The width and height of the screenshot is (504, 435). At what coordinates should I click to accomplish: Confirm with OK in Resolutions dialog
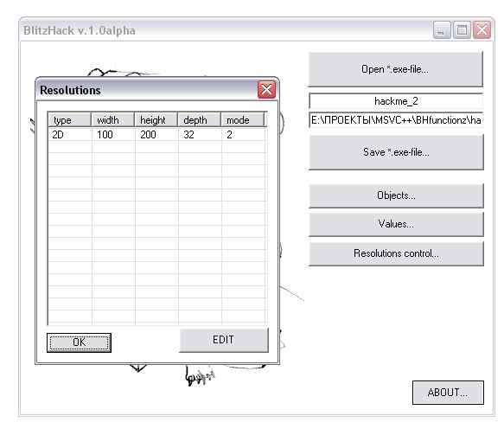pos(79,342)
